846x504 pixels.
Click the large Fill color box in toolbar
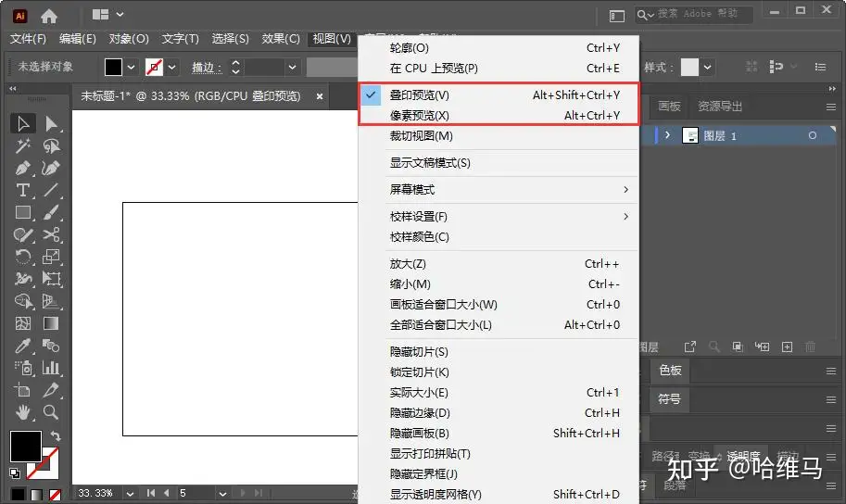click(25, 447)
